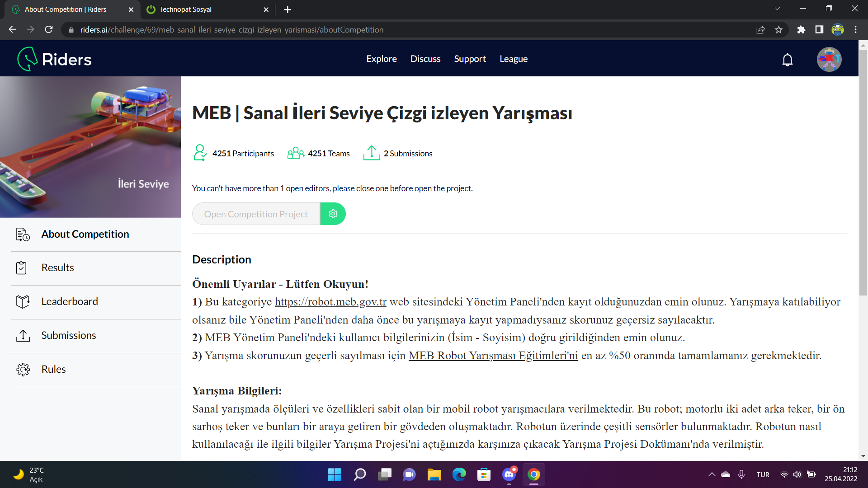Open the notification bell
The width and height of the screenshot is (868, 488).
[x=788, y=59]
